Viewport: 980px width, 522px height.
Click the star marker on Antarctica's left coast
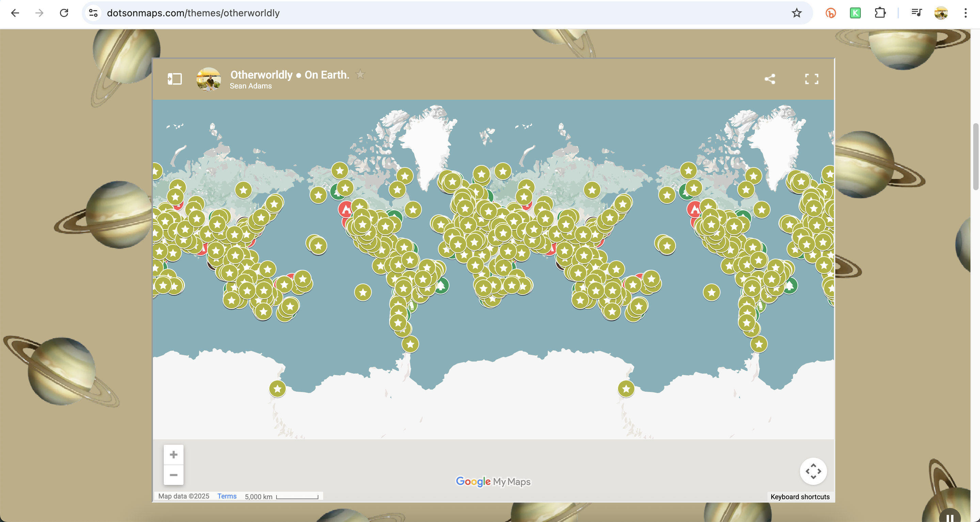pos(277,389)
